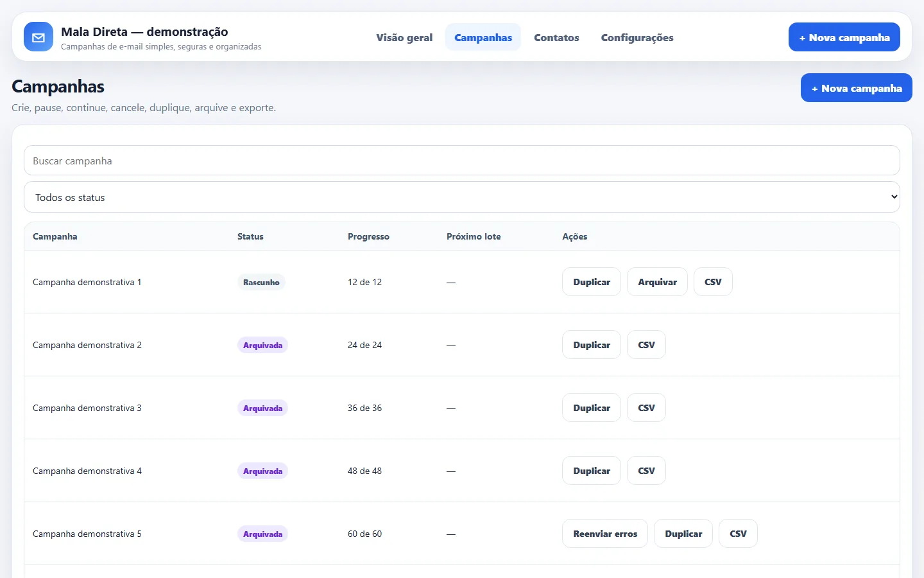Duplicate Campanha demonstrativa 2
The image size is (924, 578).
(592, 345)
